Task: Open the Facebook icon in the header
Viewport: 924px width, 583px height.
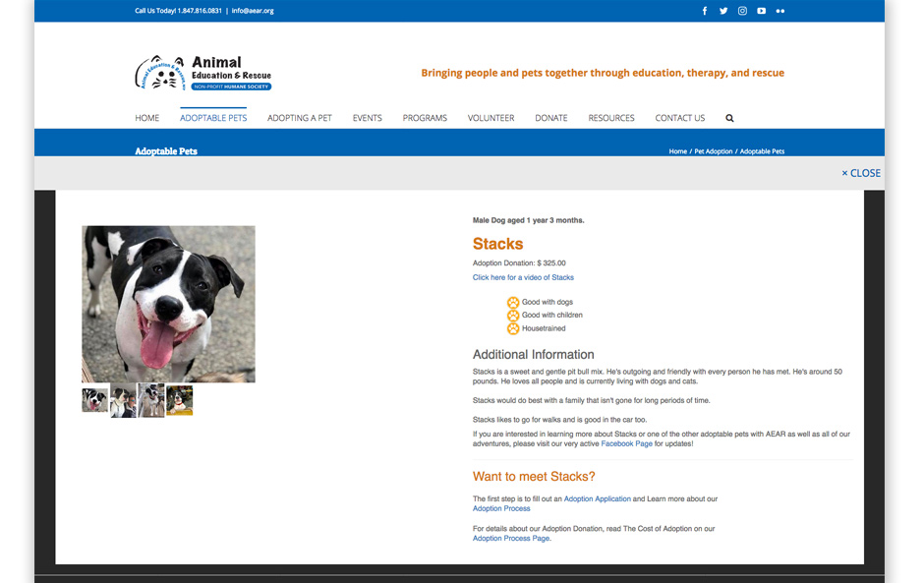Action: [x=704, y=11]
